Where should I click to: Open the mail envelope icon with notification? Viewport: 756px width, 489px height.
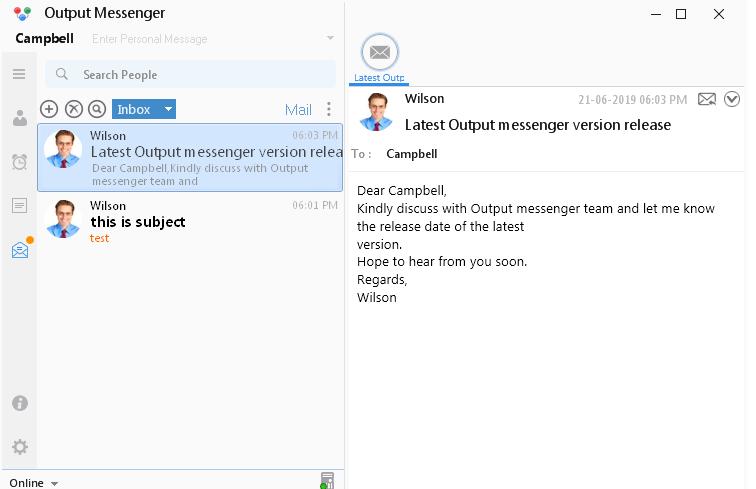pos(21,248)
